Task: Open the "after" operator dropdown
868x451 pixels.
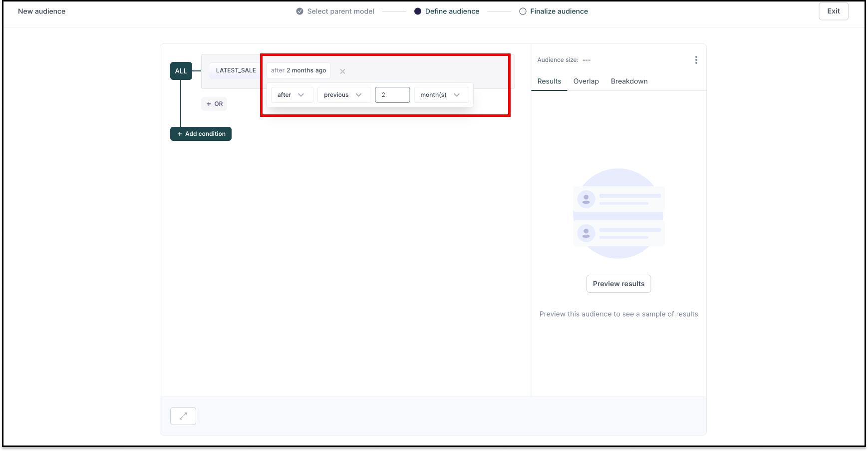Action: (x=292, y=95)
